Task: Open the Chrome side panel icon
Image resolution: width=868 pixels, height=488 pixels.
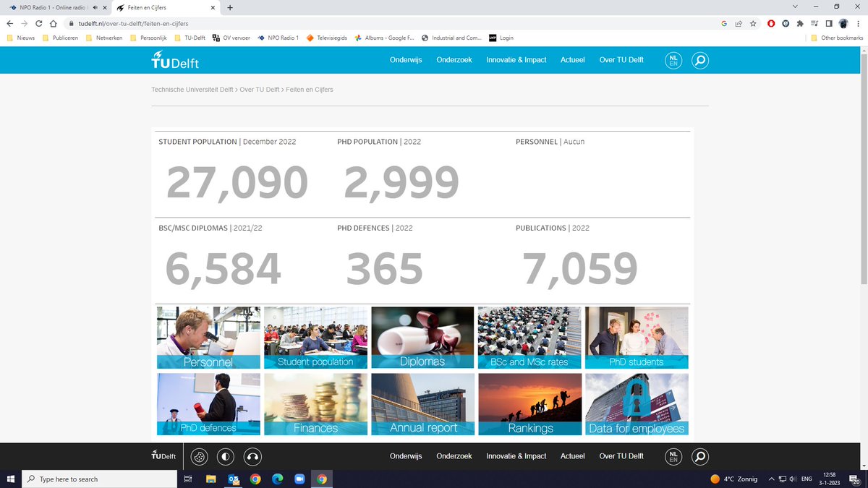Action: point(829,23)
